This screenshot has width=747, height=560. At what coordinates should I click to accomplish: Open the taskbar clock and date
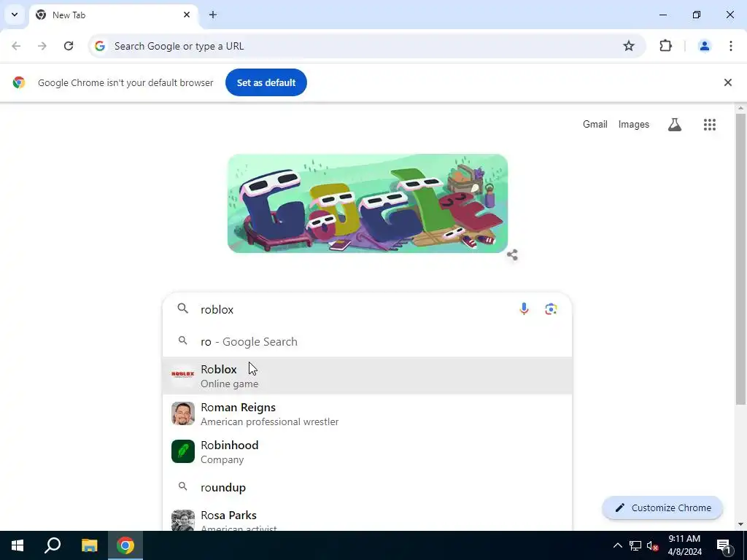tap(684, 545)
